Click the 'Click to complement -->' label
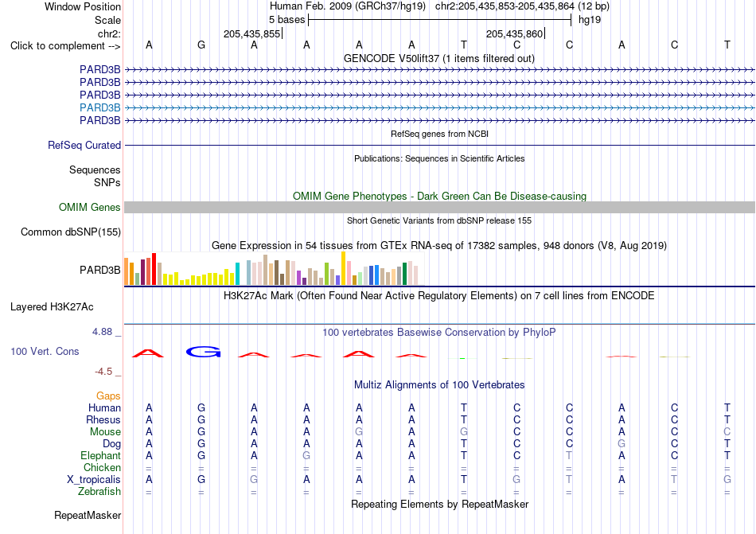The width and height of the screenshot is (756, 534). 65,46
